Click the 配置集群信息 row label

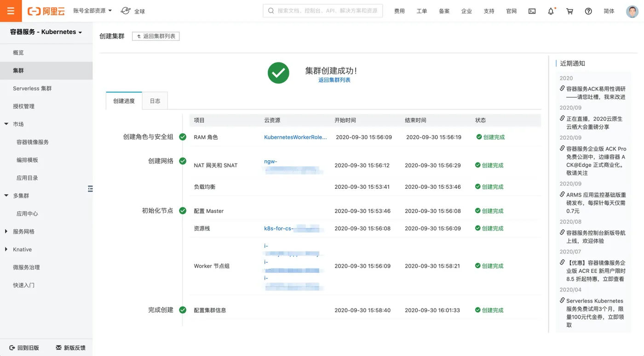pos(210,310)
